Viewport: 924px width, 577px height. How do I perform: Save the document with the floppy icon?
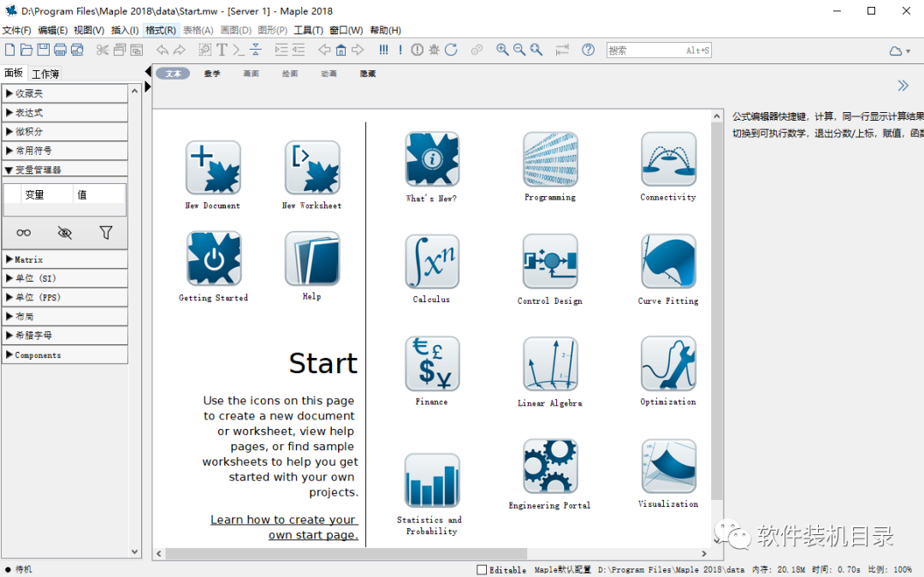pos(44,51)
